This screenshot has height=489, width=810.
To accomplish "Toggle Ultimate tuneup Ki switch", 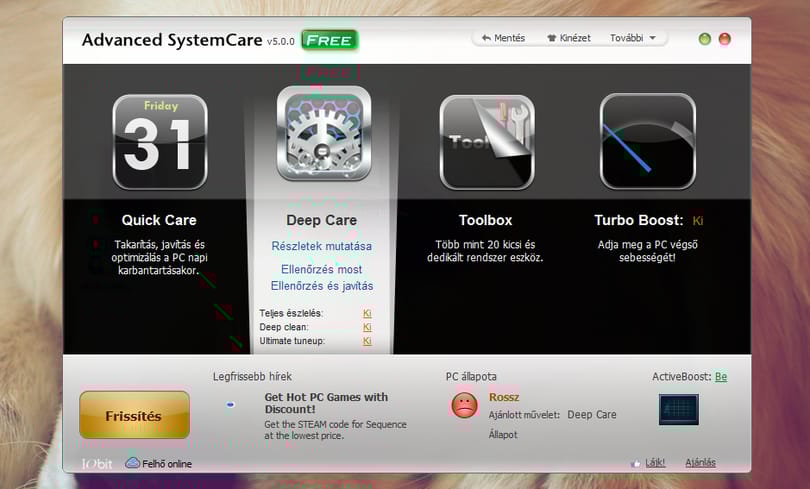I will (367, 341).
